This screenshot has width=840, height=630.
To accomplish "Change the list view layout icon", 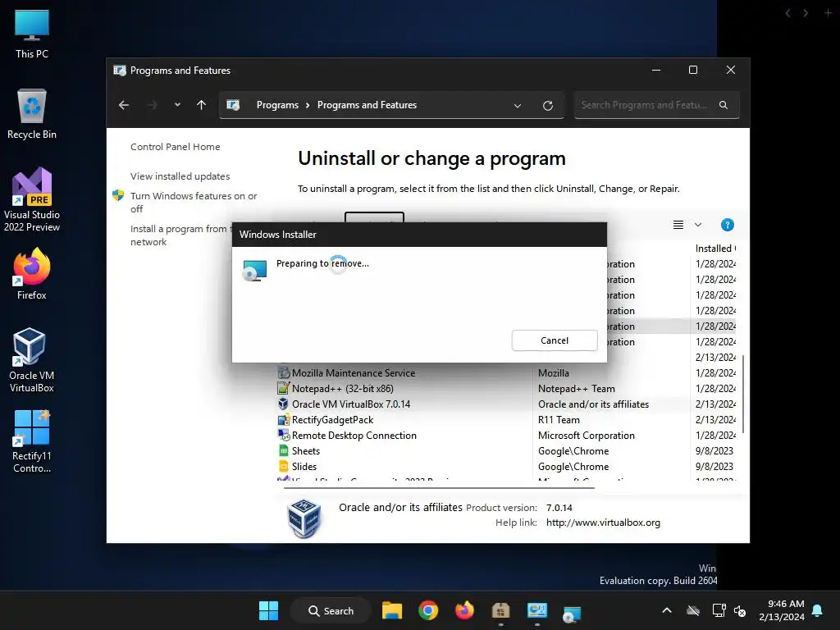I will click(678, 225).
